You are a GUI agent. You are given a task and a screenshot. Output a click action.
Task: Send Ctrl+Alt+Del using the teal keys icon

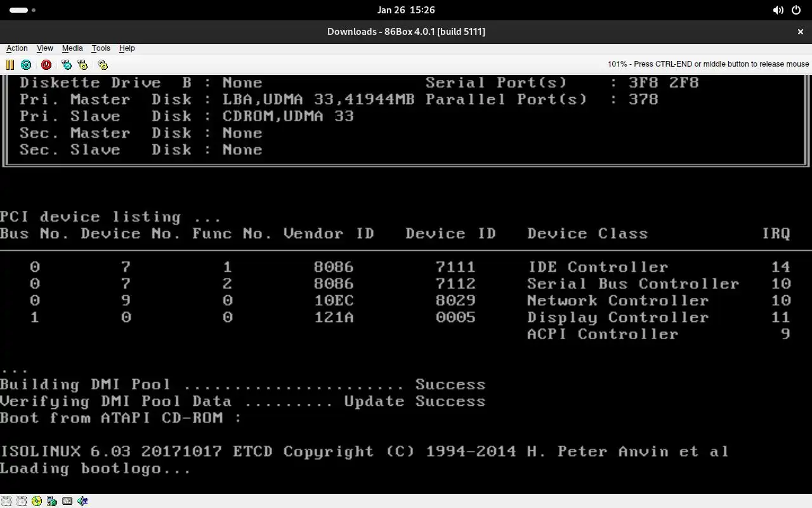pos(67,64)
